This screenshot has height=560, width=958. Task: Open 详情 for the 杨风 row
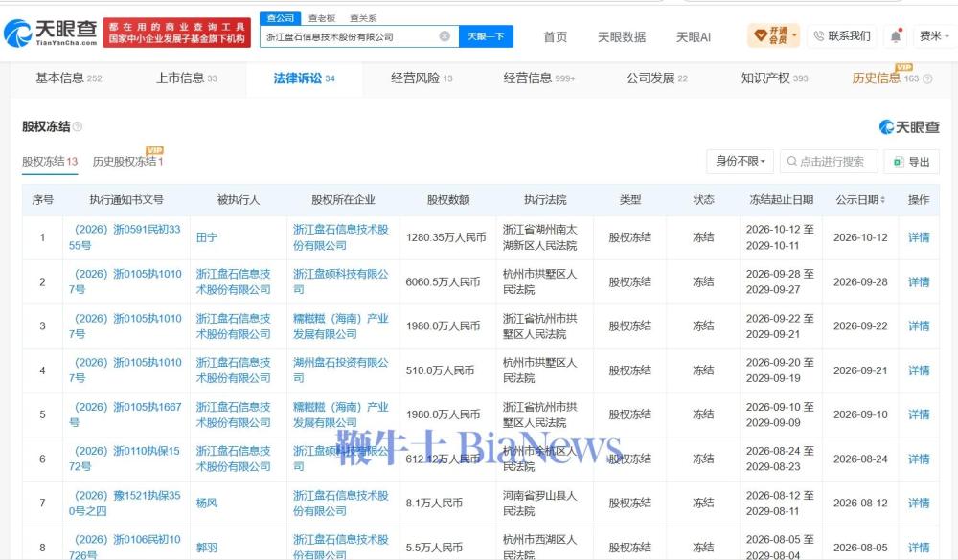point(919,504)
